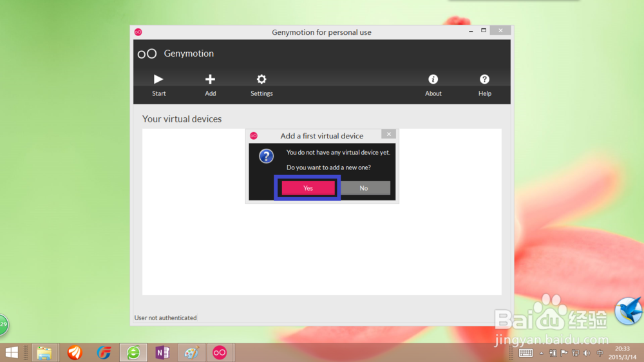
Task: Click the Genymotion logo in header
Action: 147,53
